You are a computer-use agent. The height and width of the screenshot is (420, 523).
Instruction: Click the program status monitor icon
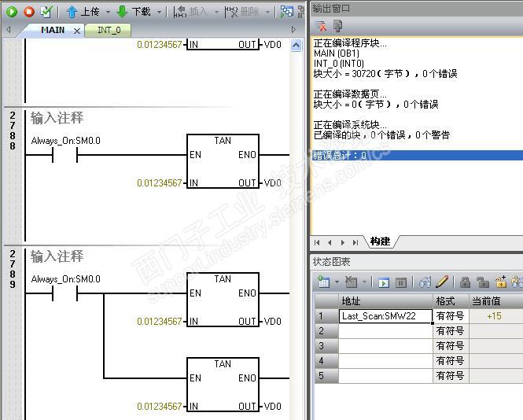click(287, 12)
